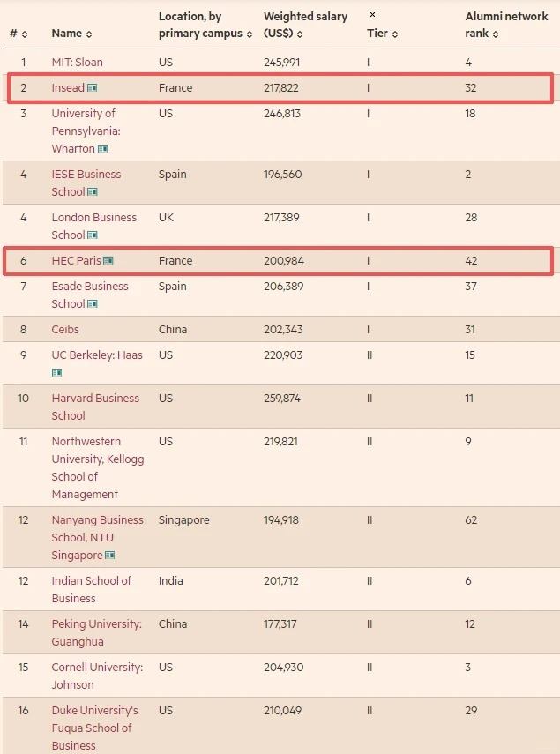Image resolution: width=560 pixels, height=754 pixels.
Task: Click the icon after NTU Singapore
Action: (x=110, y=556)
